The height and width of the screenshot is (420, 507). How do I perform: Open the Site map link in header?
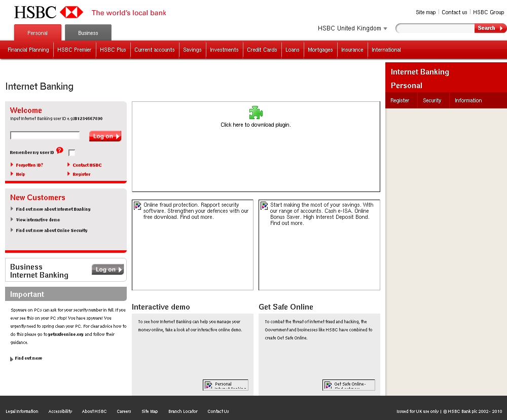click(x=425, y=12)
